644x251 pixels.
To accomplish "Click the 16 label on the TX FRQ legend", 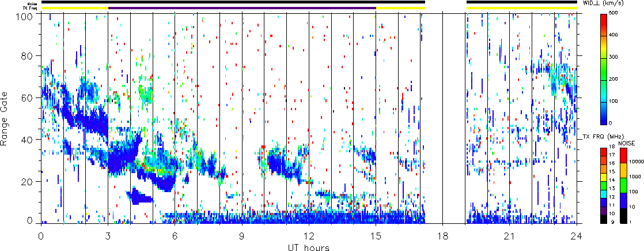I will (612, 163).
